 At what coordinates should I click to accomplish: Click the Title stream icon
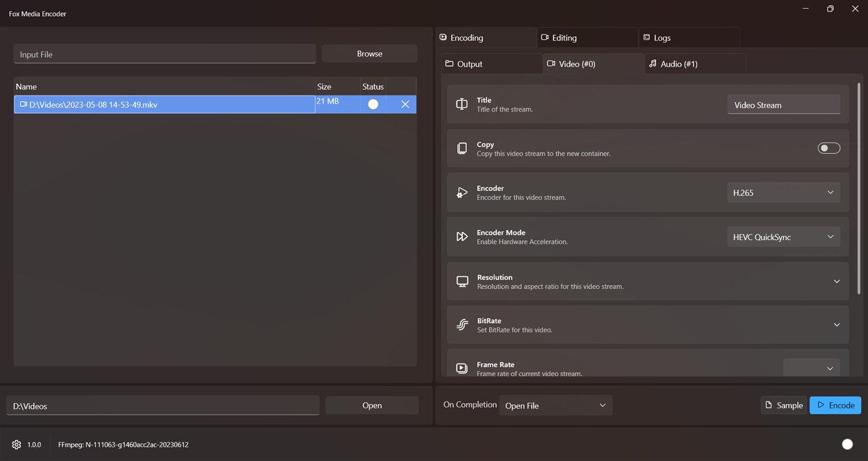[462, 104]
